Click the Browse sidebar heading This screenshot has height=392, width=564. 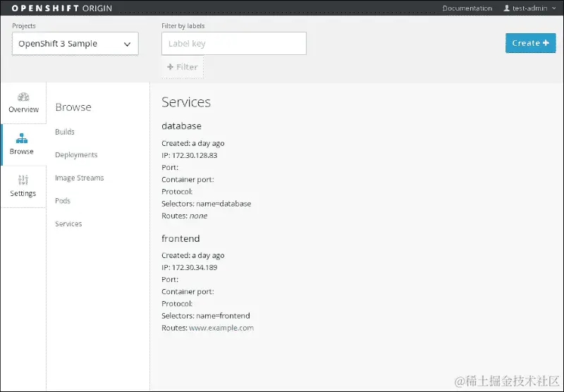click(x=73, y=107)
